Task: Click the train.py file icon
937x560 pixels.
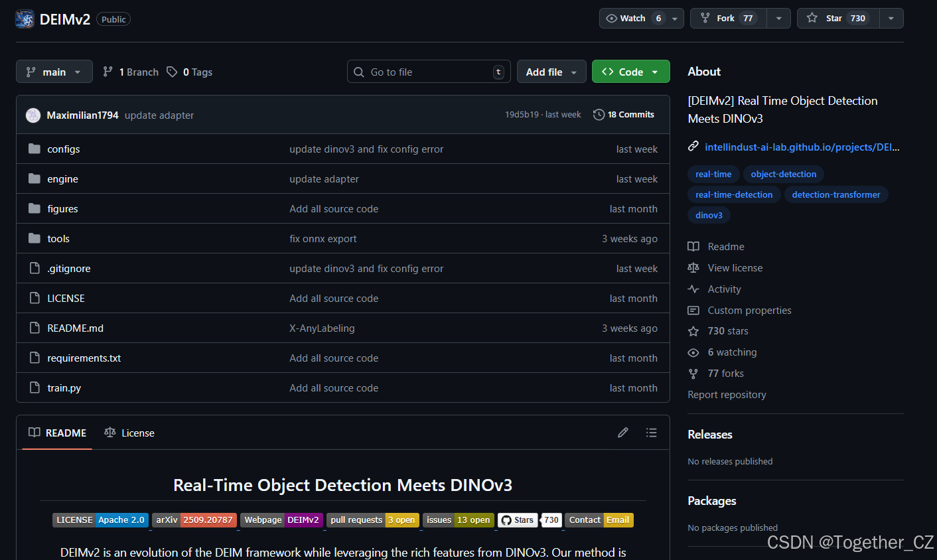Action: click(35, 387)
